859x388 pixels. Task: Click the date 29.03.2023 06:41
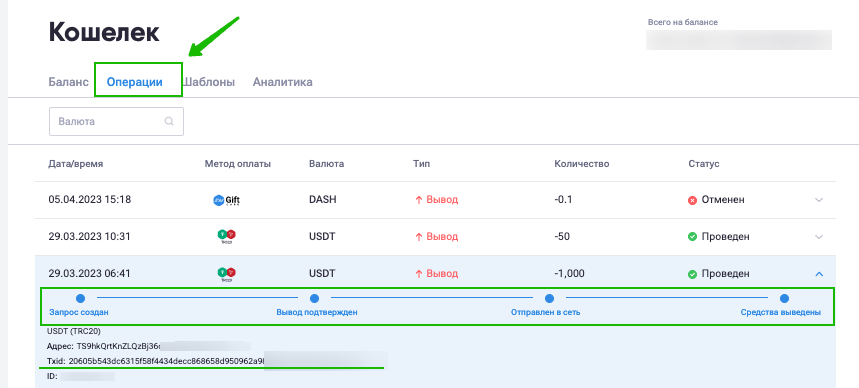click(90, 273)
